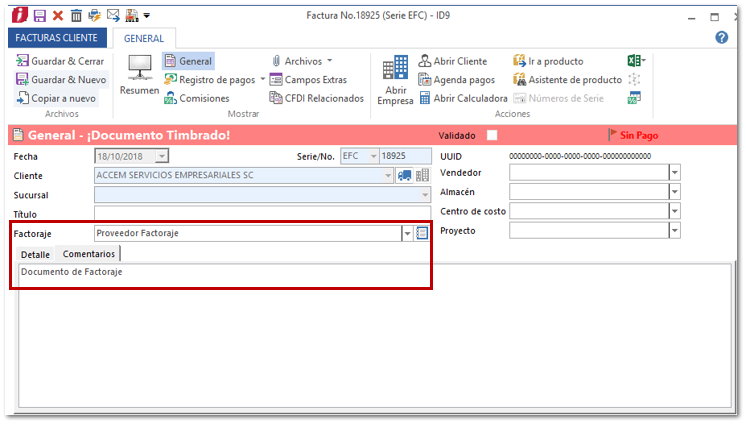The height and width of the screenshot is (424, 746).
Task: Click the Excel export icon
Action: coord(636,61)
